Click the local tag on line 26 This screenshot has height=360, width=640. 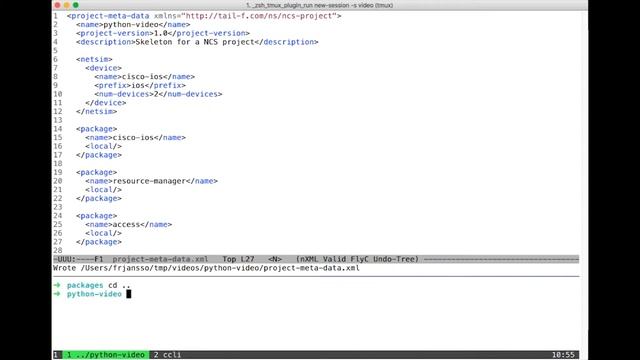(103, 233)
